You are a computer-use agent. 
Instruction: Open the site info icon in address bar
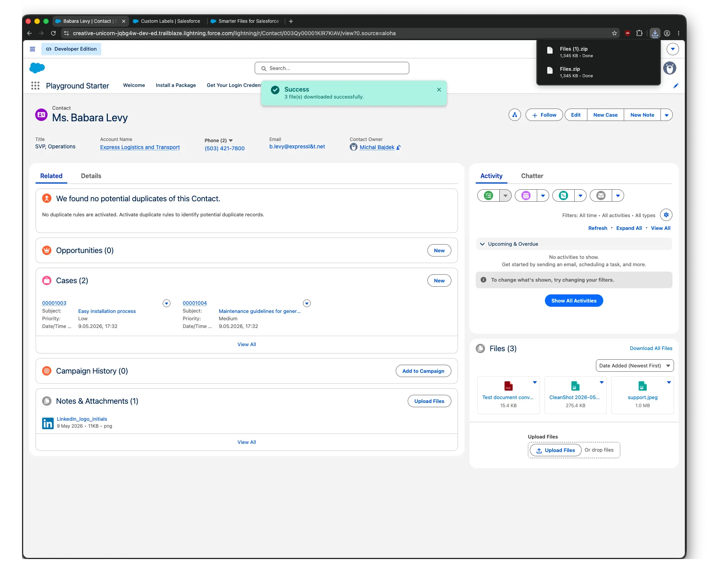(66, 33)
